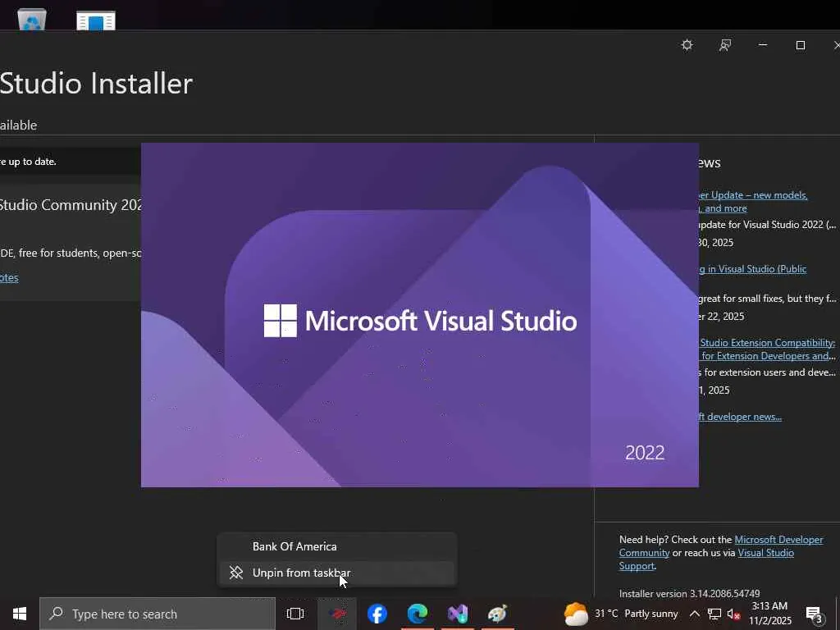
Task: Open Task View from the taskbar
Action: [295, 614]
